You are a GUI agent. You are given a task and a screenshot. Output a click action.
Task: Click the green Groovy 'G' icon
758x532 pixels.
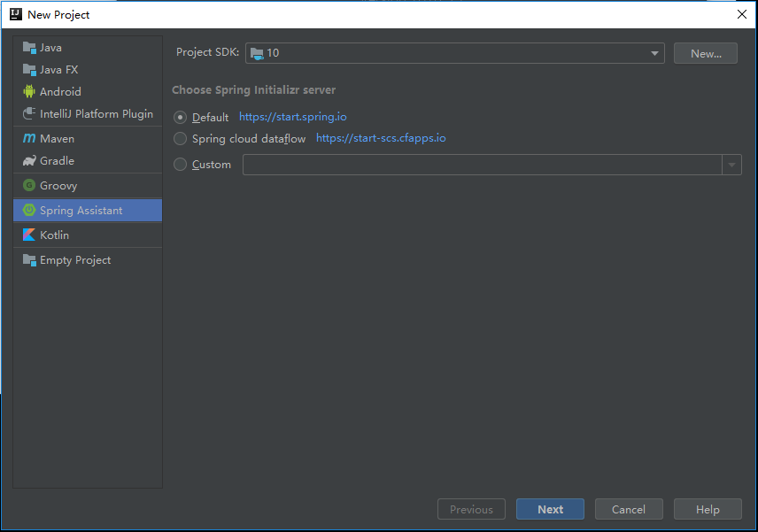29,185
